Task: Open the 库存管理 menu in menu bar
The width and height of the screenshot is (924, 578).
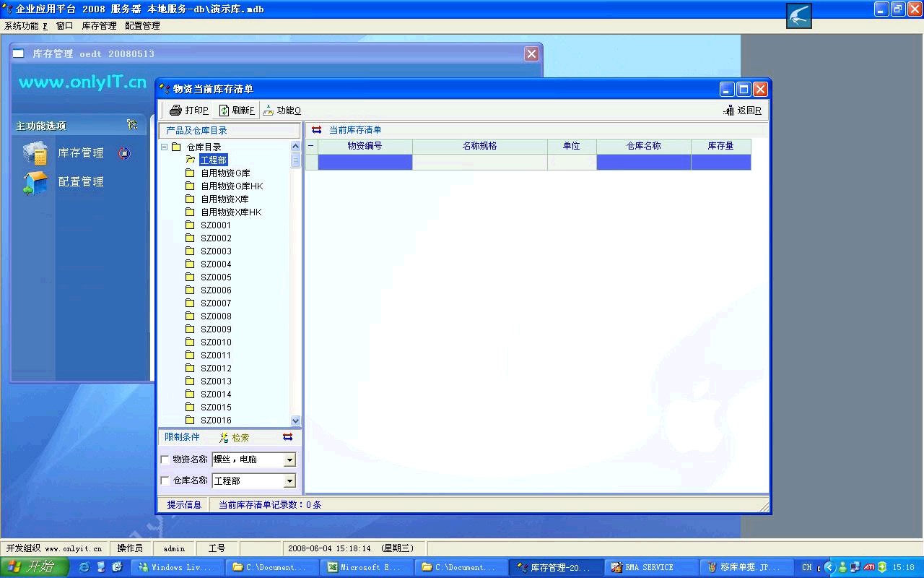Action: click(x=99, y=25)
